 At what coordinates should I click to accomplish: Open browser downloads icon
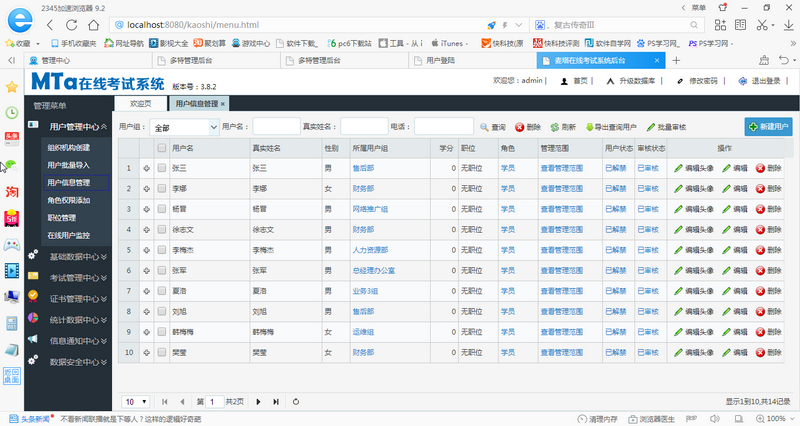pos(789,24)
